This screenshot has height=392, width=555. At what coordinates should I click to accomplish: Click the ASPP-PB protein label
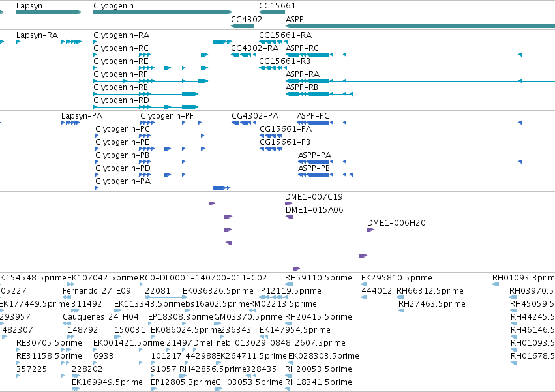click(x=314, y=168)
